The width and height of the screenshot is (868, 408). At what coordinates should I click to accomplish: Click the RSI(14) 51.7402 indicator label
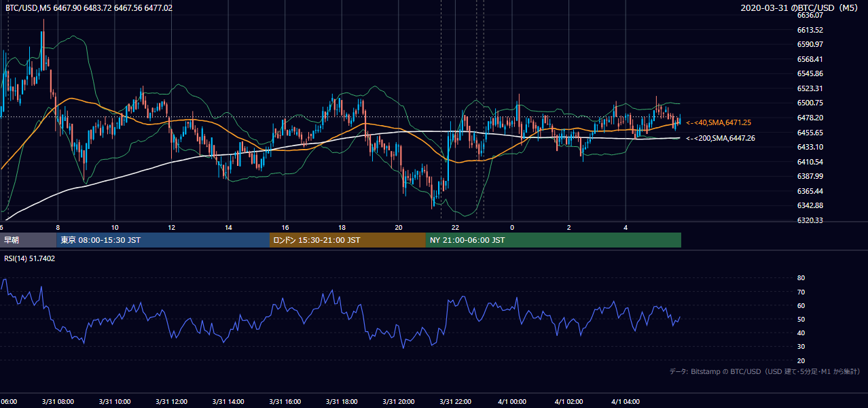[30, 258]
